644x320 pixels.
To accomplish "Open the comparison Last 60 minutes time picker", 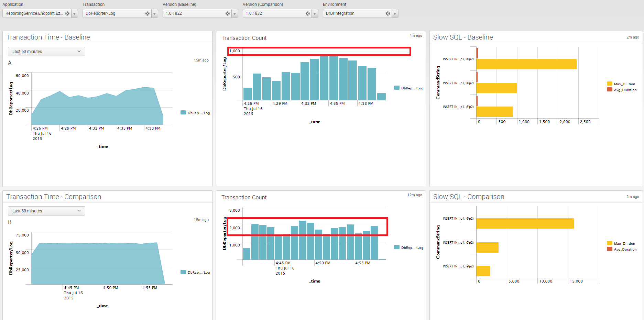I will coord(46,211).
